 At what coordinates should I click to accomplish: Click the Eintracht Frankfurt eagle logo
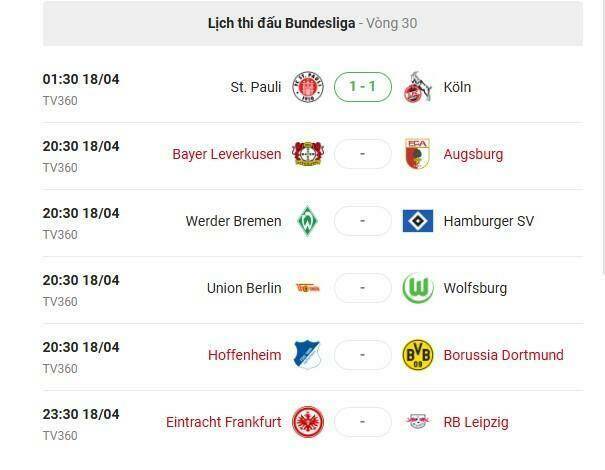click(307, 422)
